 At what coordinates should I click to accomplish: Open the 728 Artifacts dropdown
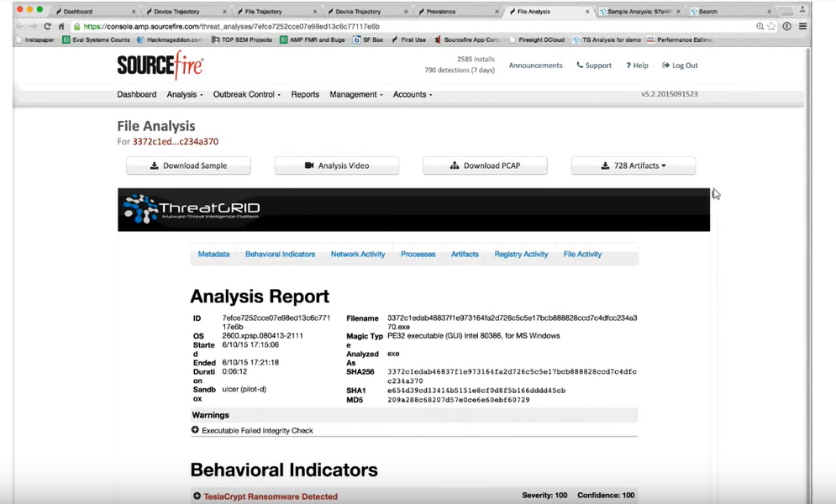click(x=634, y=165)
